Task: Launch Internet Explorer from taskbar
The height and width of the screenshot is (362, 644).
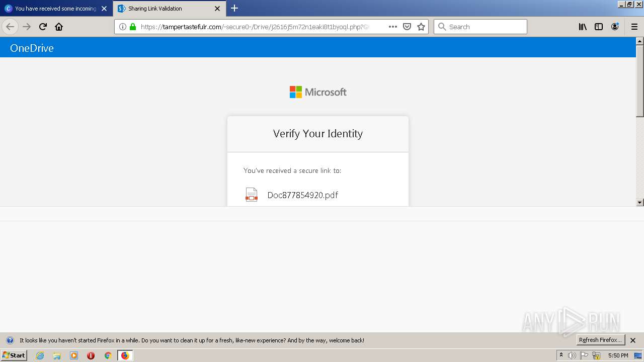Action: (x=40, y=355)
